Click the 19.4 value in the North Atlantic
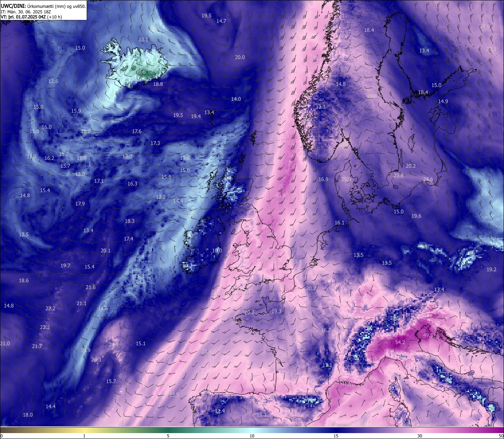The width and height of the screenshot is (504, 439). 196,116
